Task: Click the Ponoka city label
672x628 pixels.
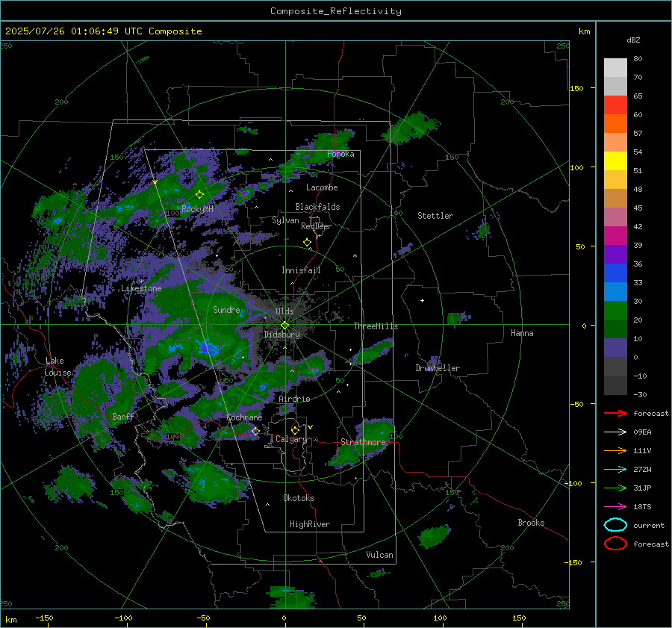Action: [340, 154]
